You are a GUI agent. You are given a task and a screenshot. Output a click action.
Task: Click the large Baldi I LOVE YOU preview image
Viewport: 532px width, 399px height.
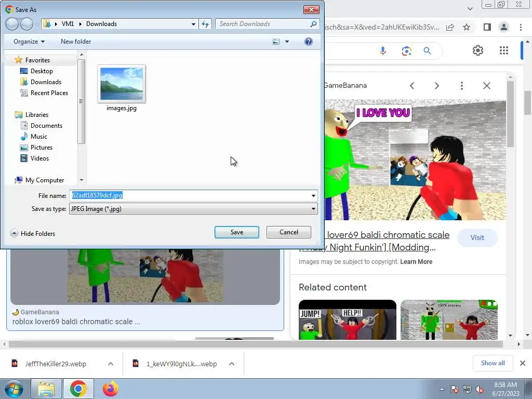(x=415, y=159)
